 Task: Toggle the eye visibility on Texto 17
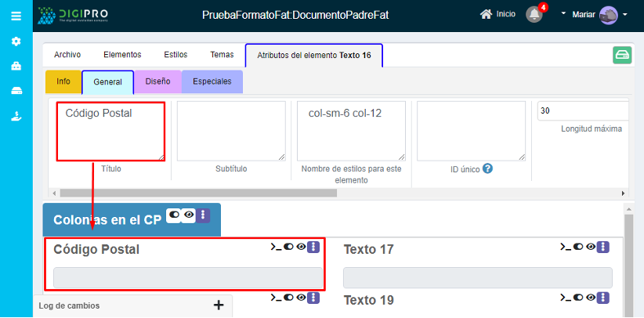590,247
